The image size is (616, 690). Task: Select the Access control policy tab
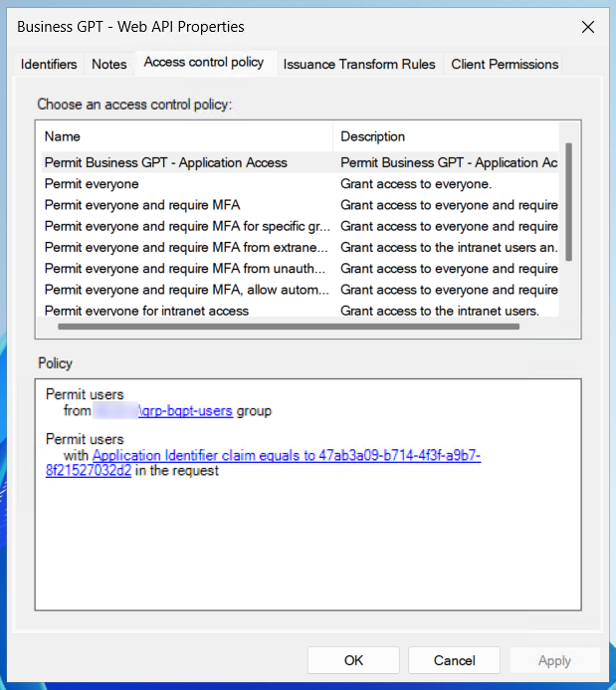tap(204, 63)
